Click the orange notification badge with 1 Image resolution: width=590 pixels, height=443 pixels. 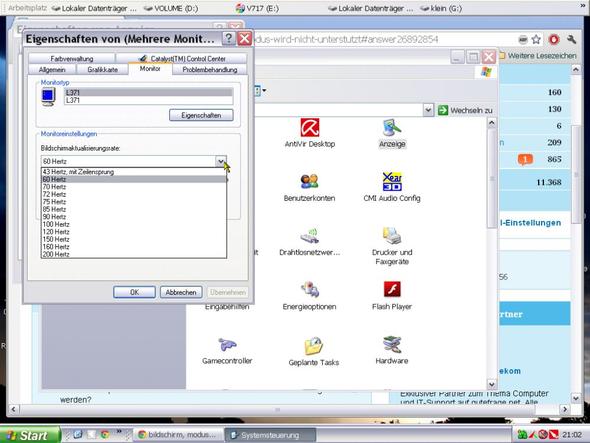pos(525,159)
